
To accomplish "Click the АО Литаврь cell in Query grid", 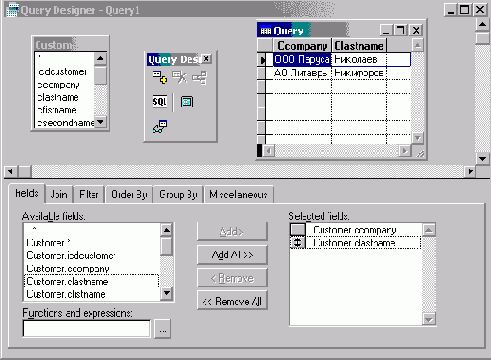I will coord(302,73).
